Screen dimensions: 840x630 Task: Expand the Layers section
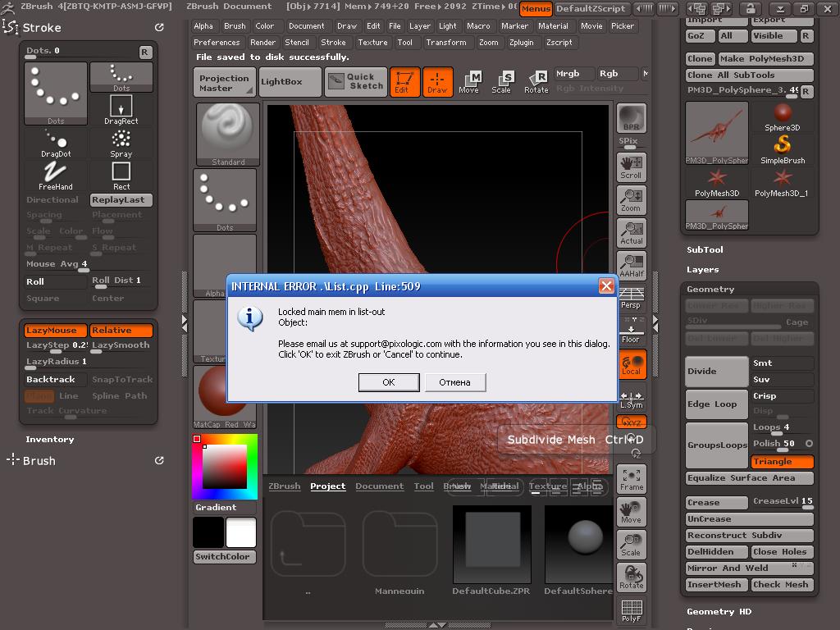(703, 269)
